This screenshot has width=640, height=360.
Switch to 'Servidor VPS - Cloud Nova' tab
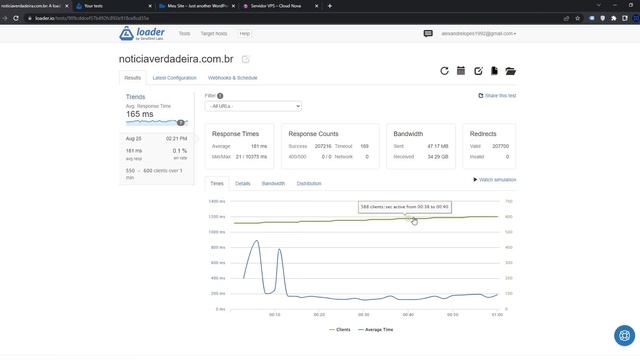[x=280, y=6]
